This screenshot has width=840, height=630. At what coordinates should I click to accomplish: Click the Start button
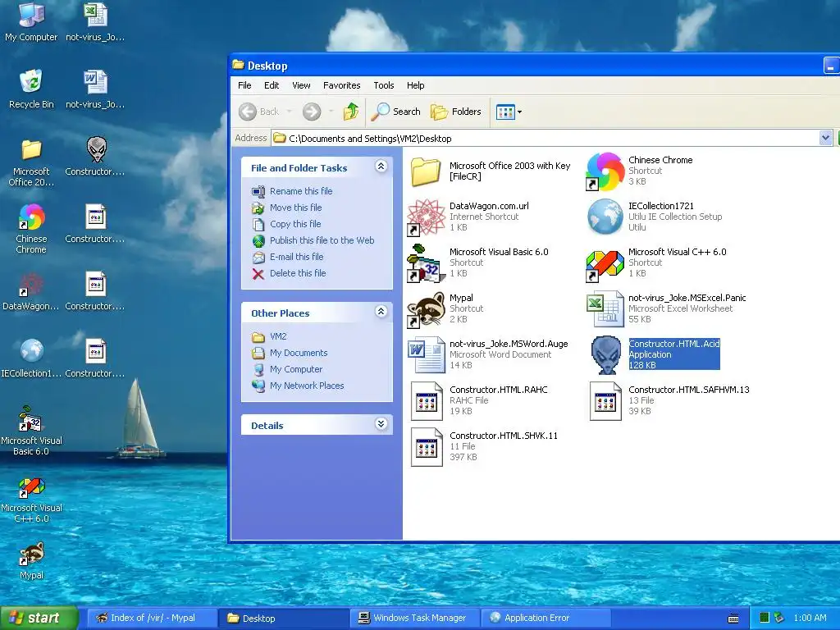(39, 618)
